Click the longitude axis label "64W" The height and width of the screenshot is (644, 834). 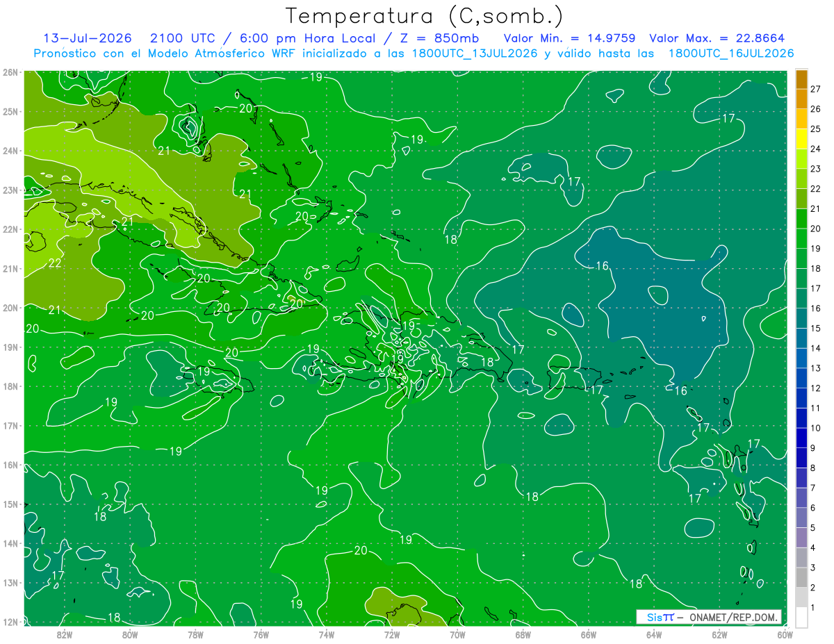coord(654,634)
